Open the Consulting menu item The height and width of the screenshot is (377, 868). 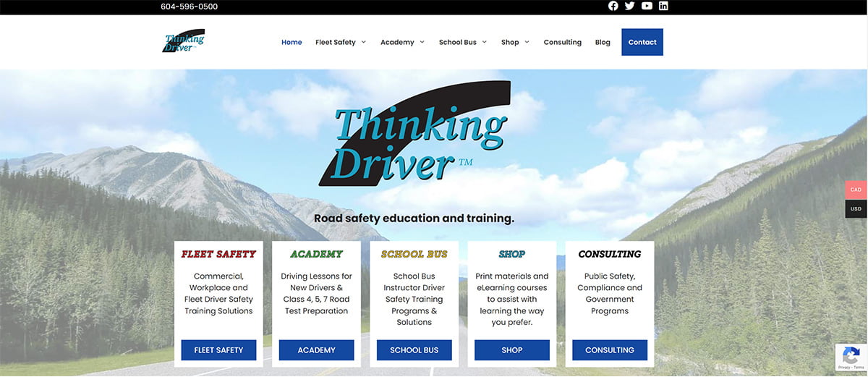point(562,42)
